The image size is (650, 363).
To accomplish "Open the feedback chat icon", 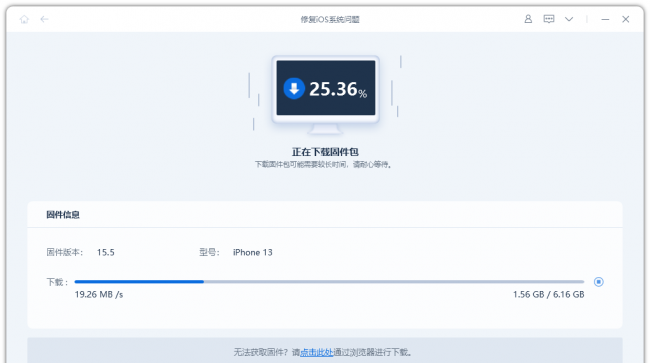I will click(x=549, y=19).
